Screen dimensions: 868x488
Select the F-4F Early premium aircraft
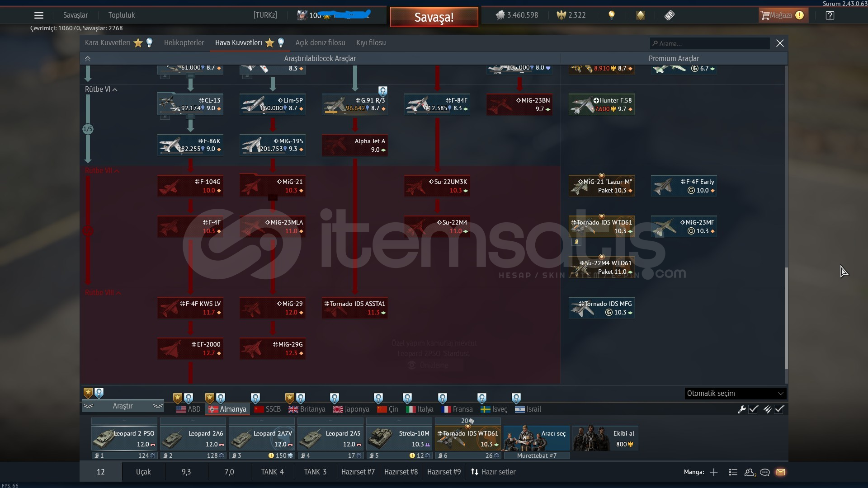pos(684,186)
